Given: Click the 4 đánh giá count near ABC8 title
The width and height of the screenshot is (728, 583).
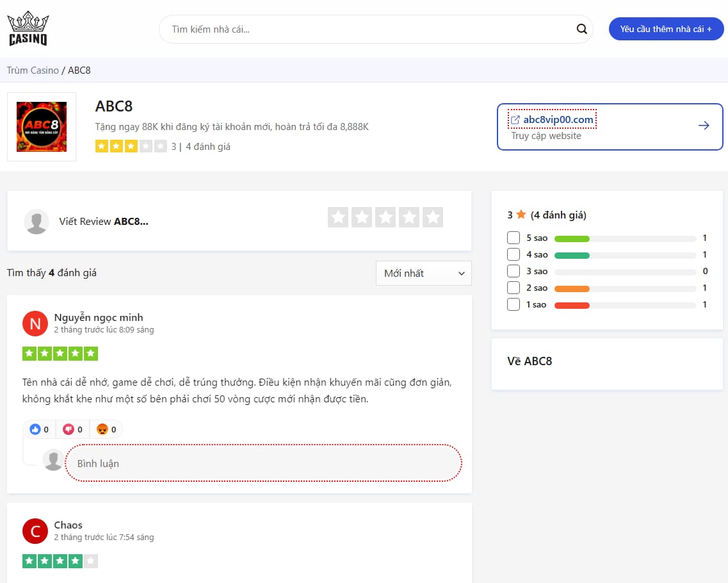Looking at the screenshot, I should (x=208, y=147).
